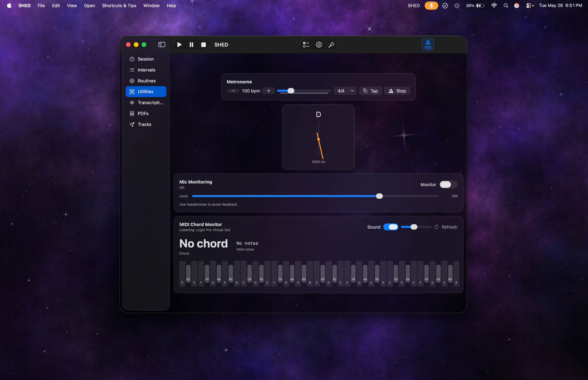The height and width of the screenshot is (380, 588).
Task: Click the tuner display showing D
Action: 318,137
